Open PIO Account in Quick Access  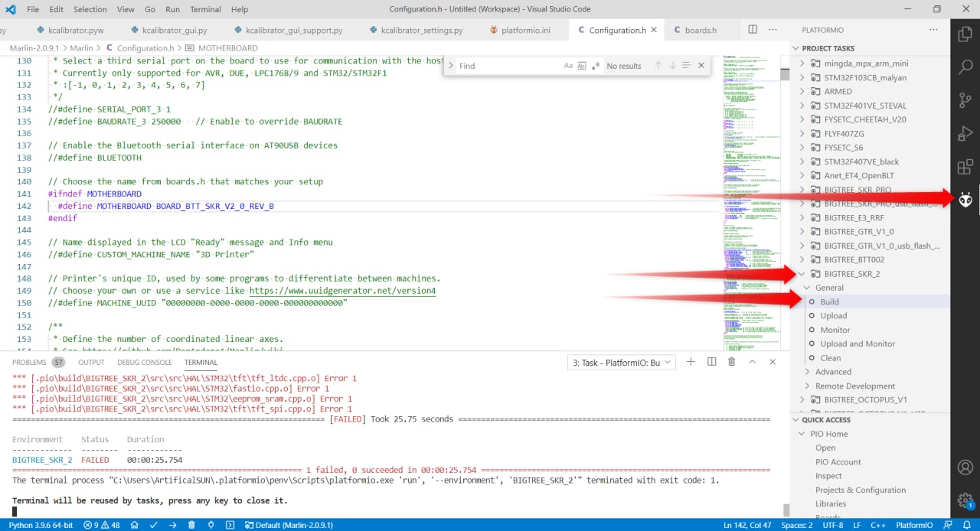pos(838,462)
